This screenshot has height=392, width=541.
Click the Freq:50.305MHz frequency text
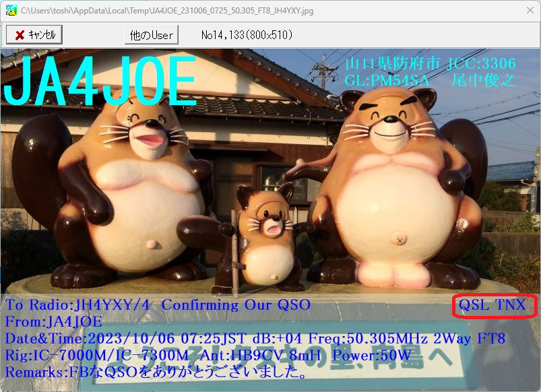coord(371,339)
